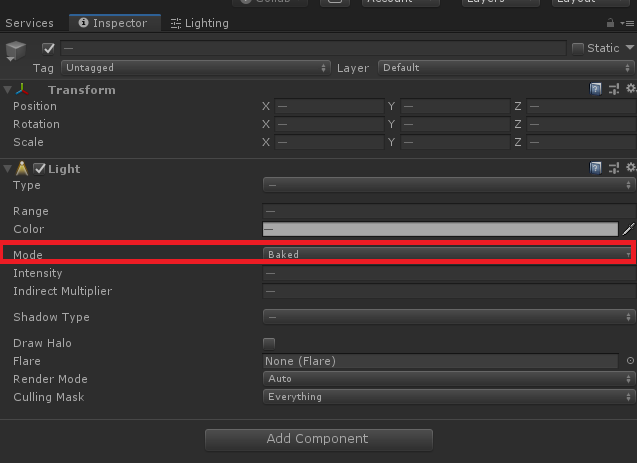Open Transform presets icon

pyautogui.click(x=614, y=89)
